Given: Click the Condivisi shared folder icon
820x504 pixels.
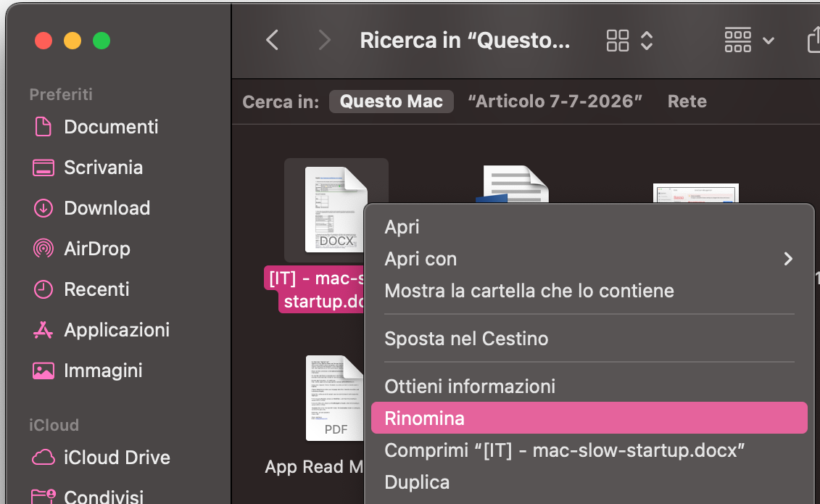Looking at the screenshot, I should tap(43, 497).
